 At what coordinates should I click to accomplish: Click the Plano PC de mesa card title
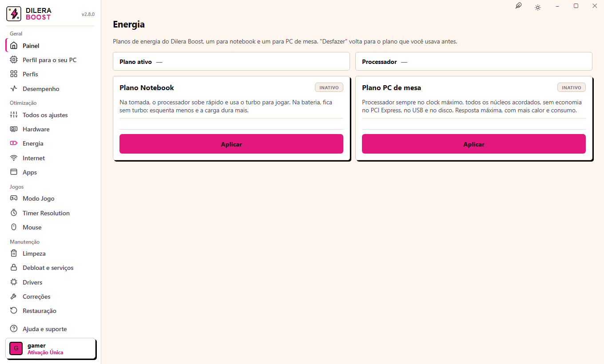point(391,87)
